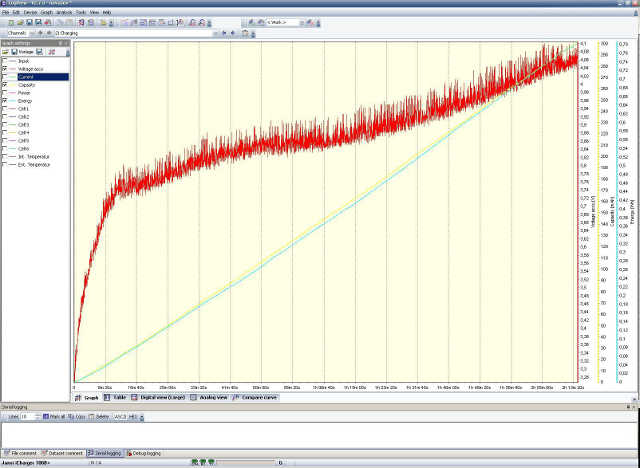Click the open folder icon in the main toolbar

point(18,21)
